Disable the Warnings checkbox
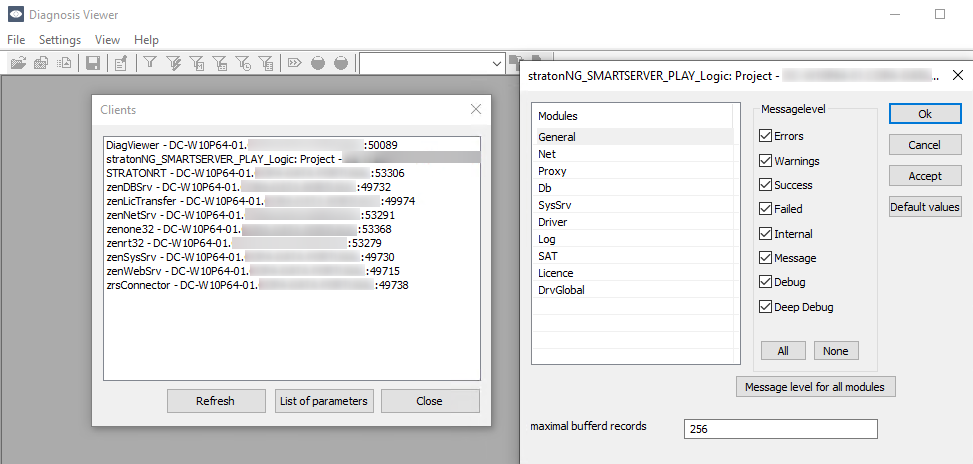The image size is (973, 464). (x=766, y=161)
